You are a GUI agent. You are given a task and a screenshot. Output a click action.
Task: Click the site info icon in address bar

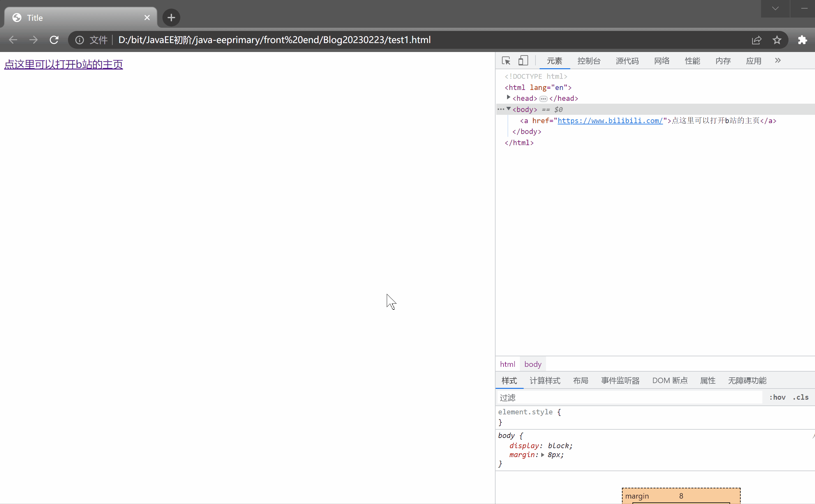pyautogui.click(x=79, y=40)
